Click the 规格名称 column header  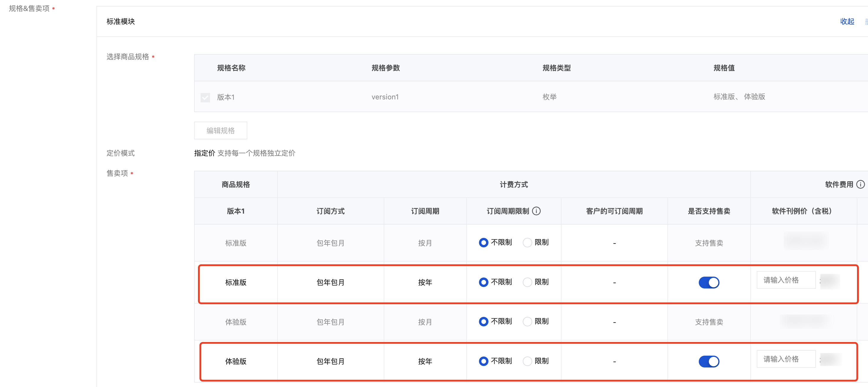pyautogui.click(x=231, y=68)
